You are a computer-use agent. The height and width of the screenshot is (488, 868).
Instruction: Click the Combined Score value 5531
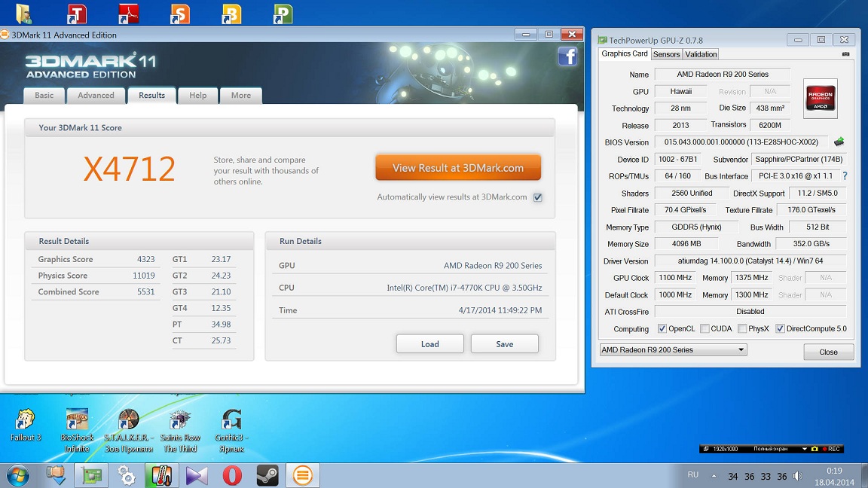point(145,291)
